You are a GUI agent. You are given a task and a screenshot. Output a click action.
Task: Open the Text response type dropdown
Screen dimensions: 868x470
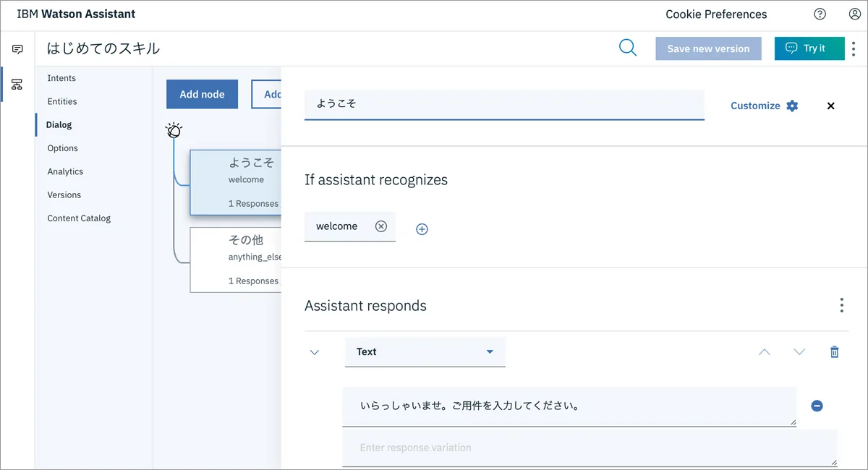(425, 352)
